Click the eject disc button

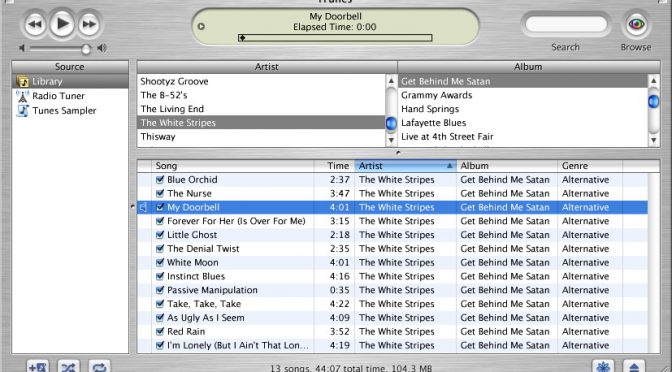pyautogui.click(x=634, y=367)
